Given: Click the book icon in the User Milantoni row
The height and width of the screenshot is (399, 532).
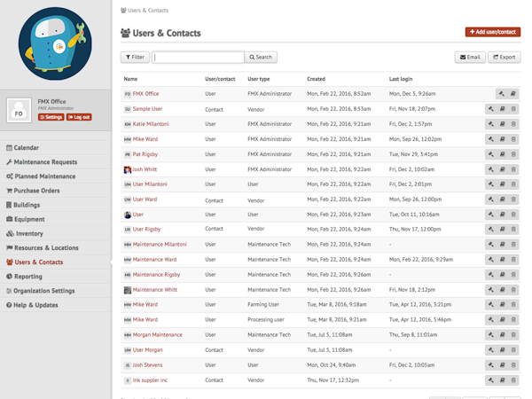Looking at the screenshot, I should (502, 184).
